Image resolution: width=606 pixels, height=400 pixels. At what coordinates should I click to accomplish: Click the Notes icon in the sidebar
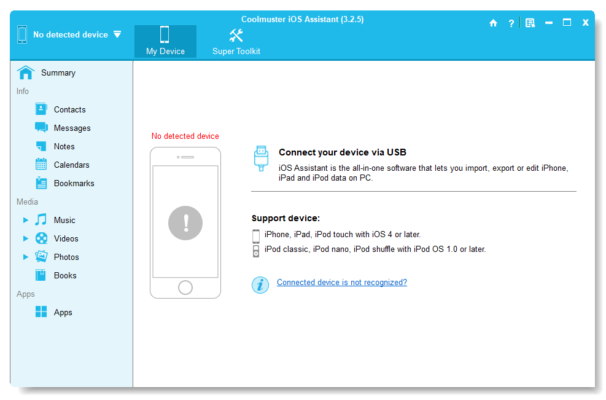(x=41, y=146)
